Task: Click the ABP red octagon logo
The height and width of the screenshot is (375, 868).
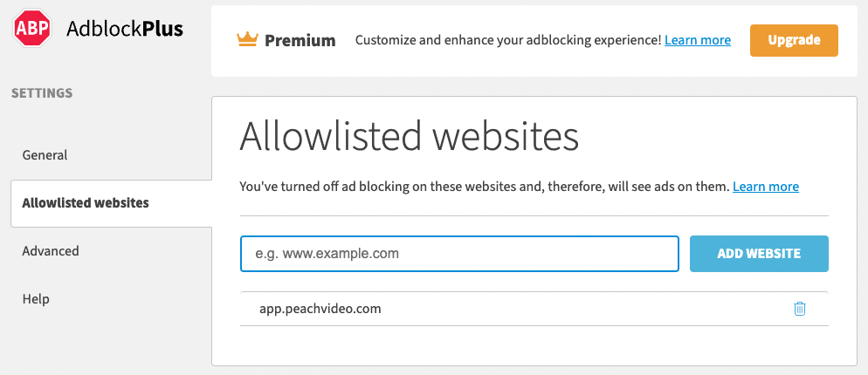Action: pos(31,28)
